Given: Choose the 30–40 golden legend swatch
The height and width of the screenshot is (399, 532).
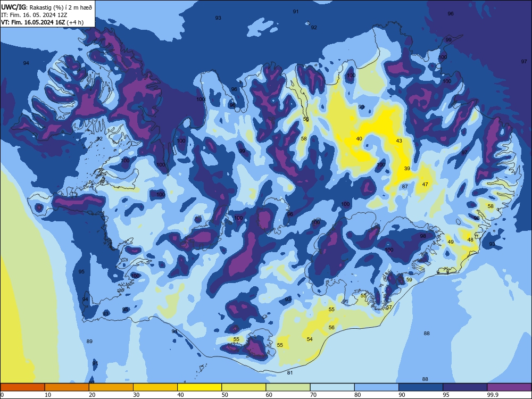Looking at the screenshot, I should (155, 387).
